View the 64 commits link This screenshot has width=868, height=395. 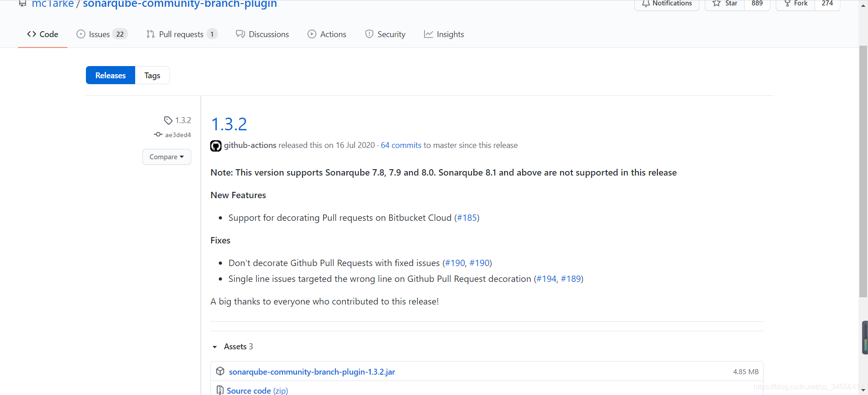401,145
